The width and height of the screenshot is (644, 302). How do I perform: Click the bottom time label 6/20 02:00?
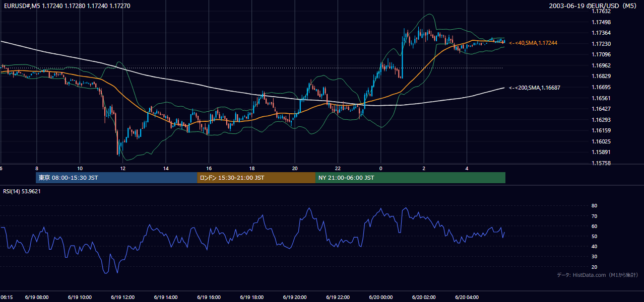tap(424, 297)
